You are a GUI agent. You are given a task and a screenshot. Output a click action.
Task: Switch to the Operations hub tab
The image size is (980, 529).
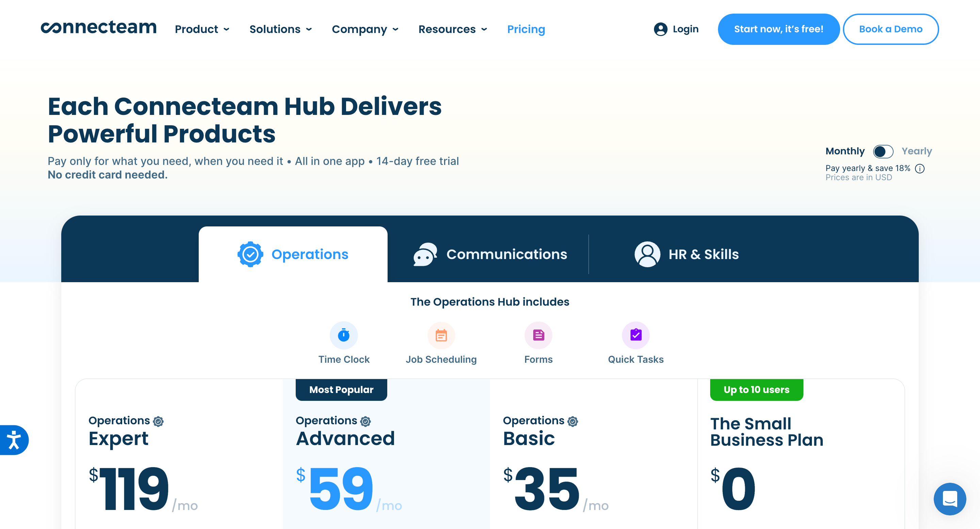tap(293, 254)
